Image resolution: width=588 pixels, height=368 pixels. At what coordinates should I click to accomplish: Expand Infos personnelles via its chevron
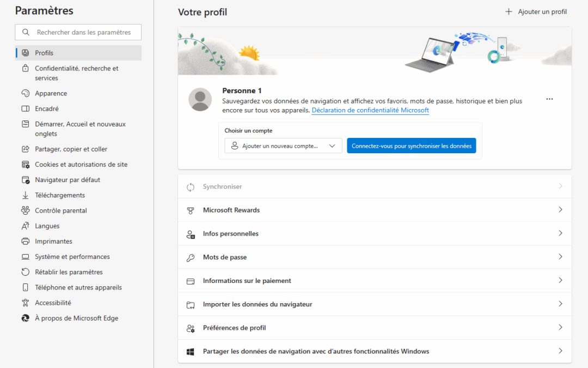pyautogui.click(x=560, y=233)
